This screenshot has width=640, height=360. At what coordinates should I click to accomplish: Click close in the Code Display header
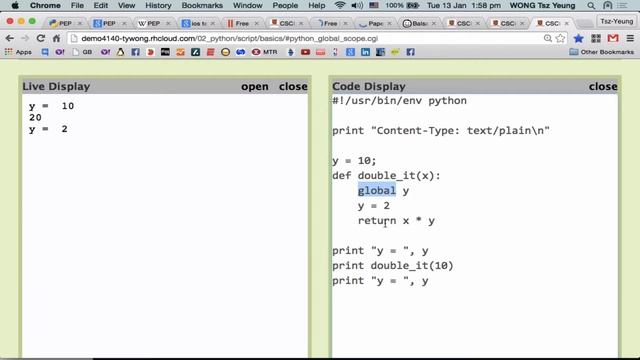tap(603, 87)
